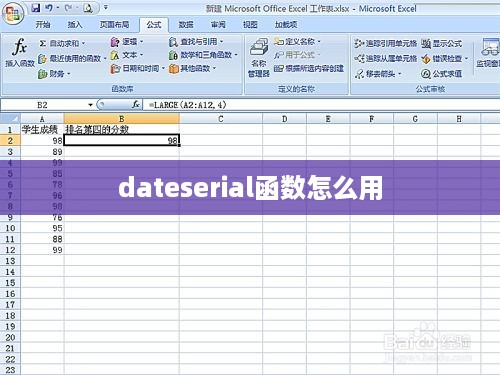Open the 自动求和 dropdown
Image resolution: width=500 pixels, height=375 pixels.
coord(62,43)
